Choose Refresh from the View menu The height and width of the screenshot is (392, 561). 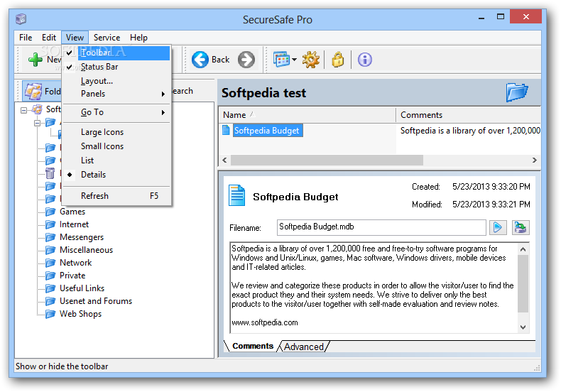116,196
